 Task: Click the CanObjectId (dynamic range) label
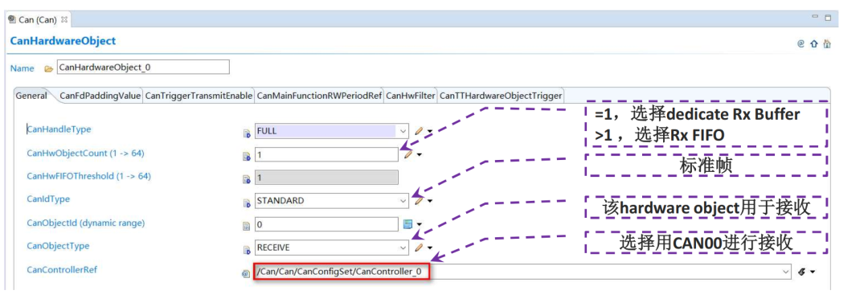pyautogui.click(x=86, y=223)
